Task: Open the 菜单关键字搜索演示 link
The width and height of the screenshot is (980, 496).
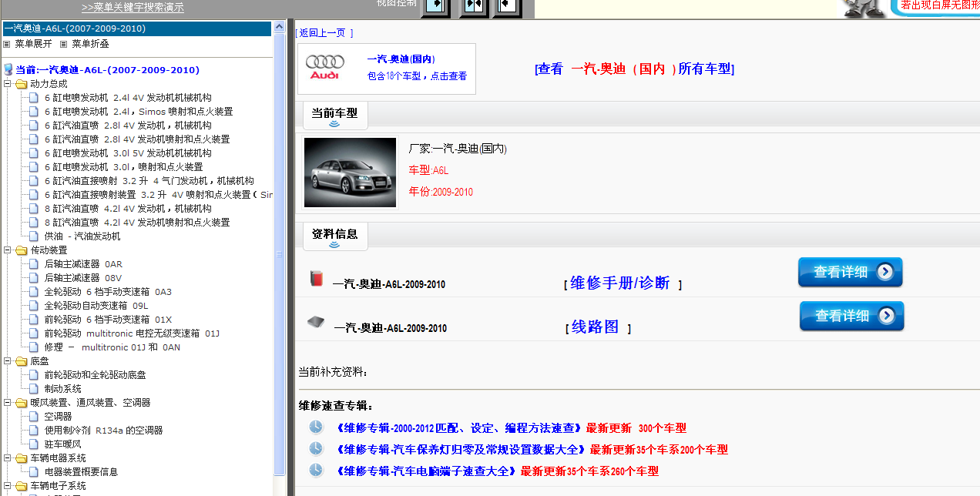Action: click(133, 8)
